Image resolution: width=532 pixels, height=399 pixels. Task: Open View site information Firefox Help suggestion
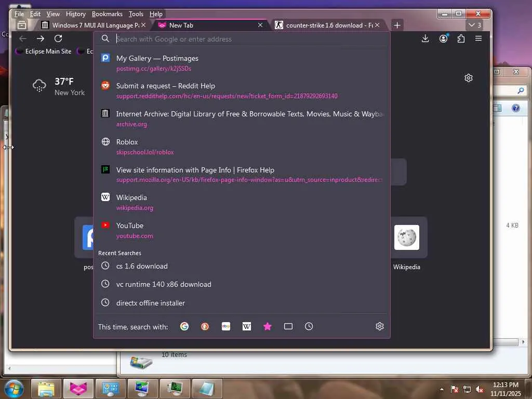[x=242, y=175]
